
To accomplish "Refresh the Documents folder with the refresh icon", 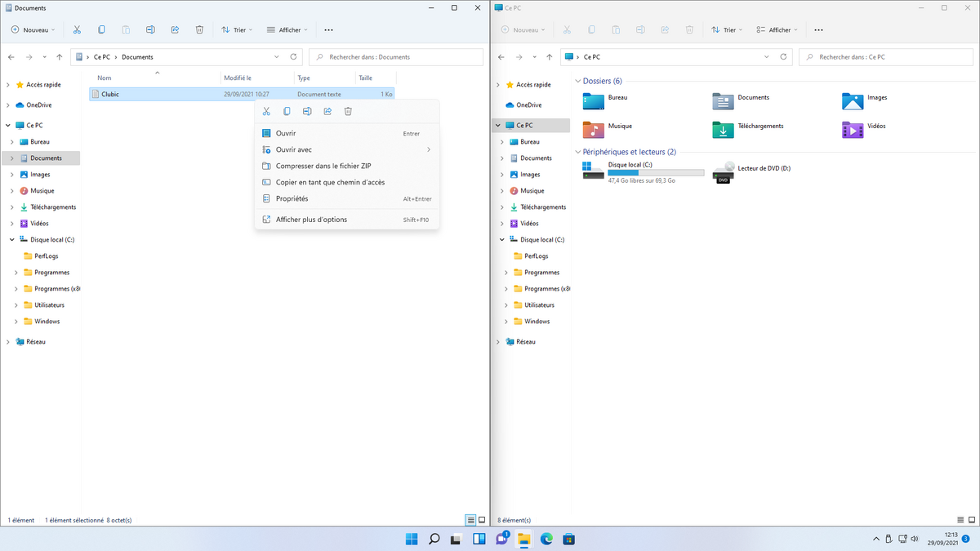I will [x=293, y=57].
